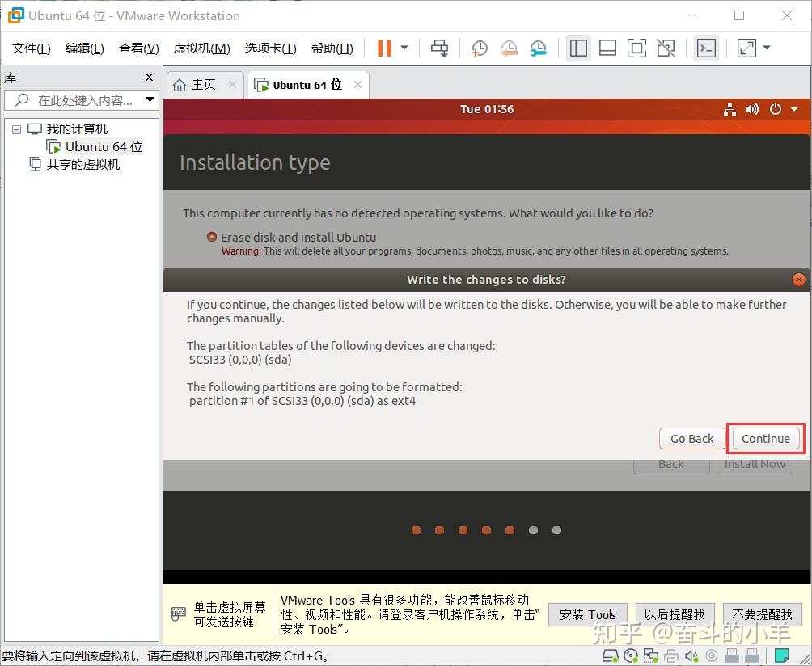Image resolution: width=812 pixels, height=666 pixels.
Task: Open the 虚拟机 menu
Action: pos(201,48)
